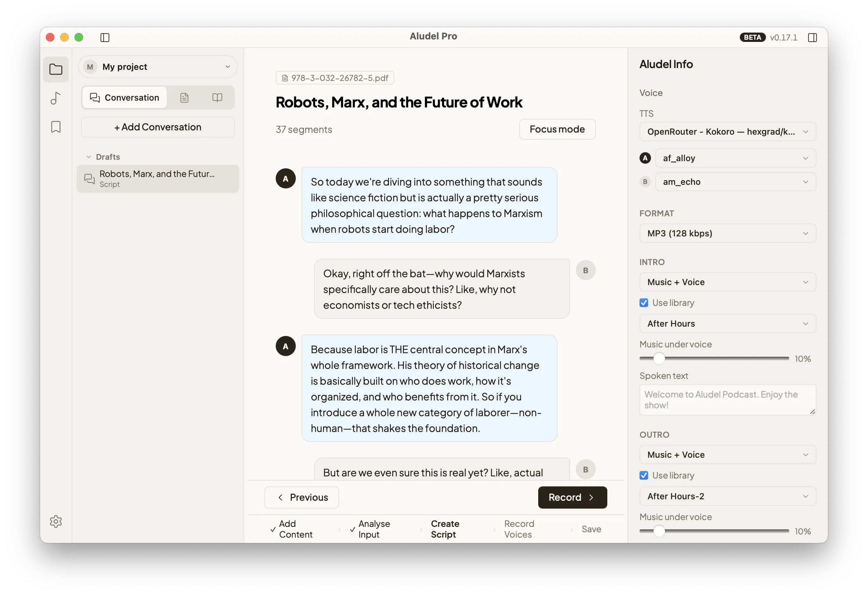Open the bookmarks sidebar icon

[56, 127]
